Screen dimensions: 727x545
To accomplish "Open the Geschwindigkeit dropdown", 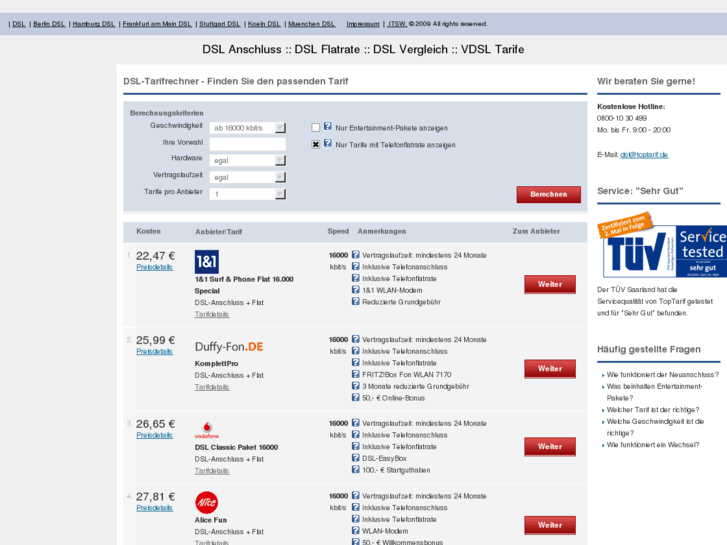I will 248,128.
